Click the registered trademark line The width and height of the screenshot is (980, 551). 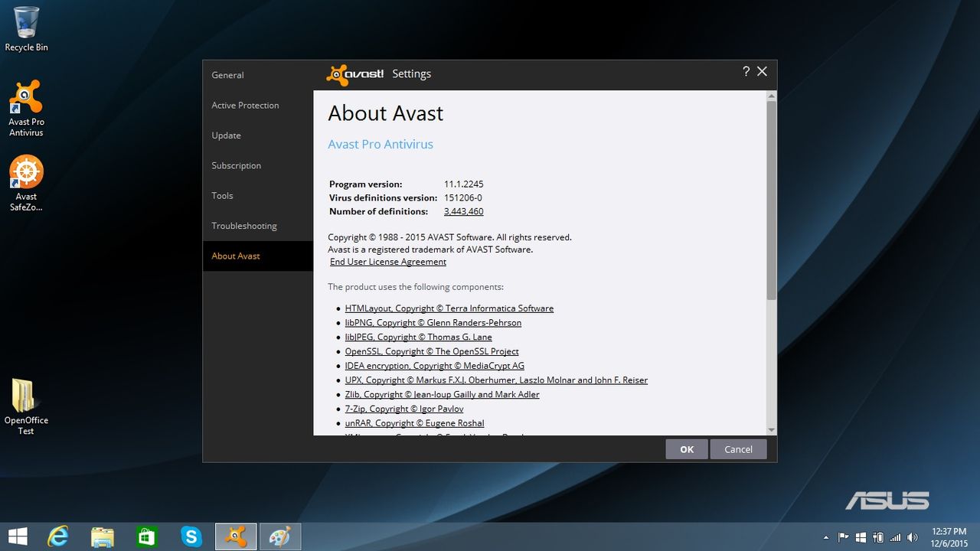coord(430,249)
